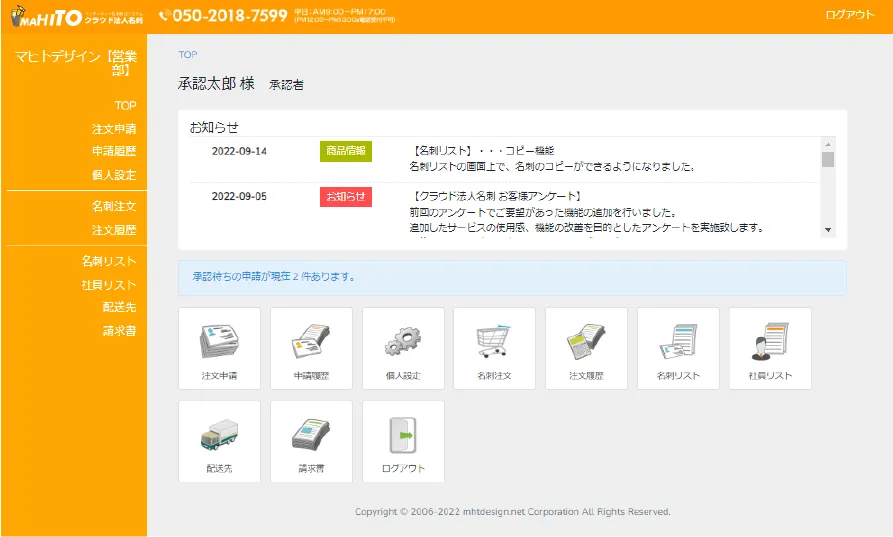Screen dimensions: 893x537
Task: Click the 050-2018-7599 phone number
Action: (x=230, y=16)
